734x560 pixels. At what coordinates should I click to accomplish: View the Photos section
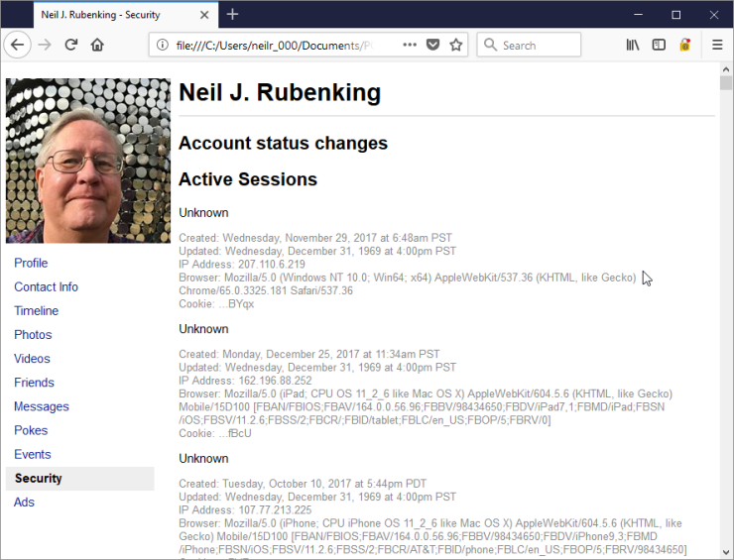click(33, 334)
